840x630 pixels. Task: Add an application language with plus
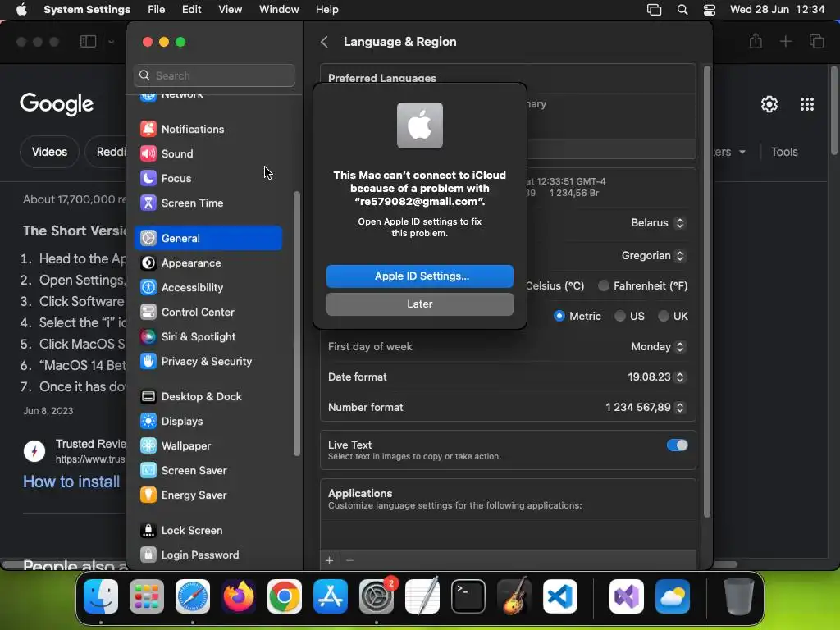[330, 560]
